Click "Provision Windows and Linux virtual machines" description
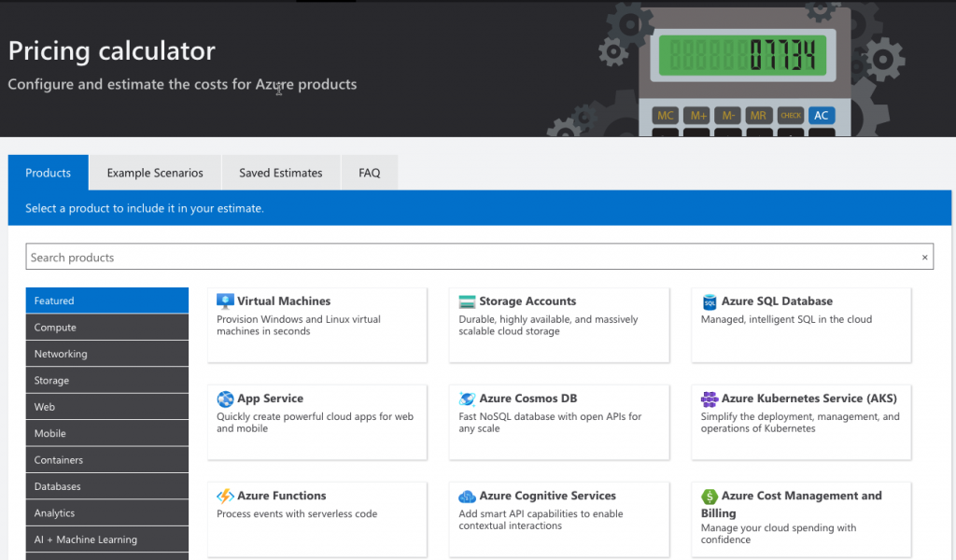Image resolution: width=956 pixels, height=560 pixels. coord(299,326)
